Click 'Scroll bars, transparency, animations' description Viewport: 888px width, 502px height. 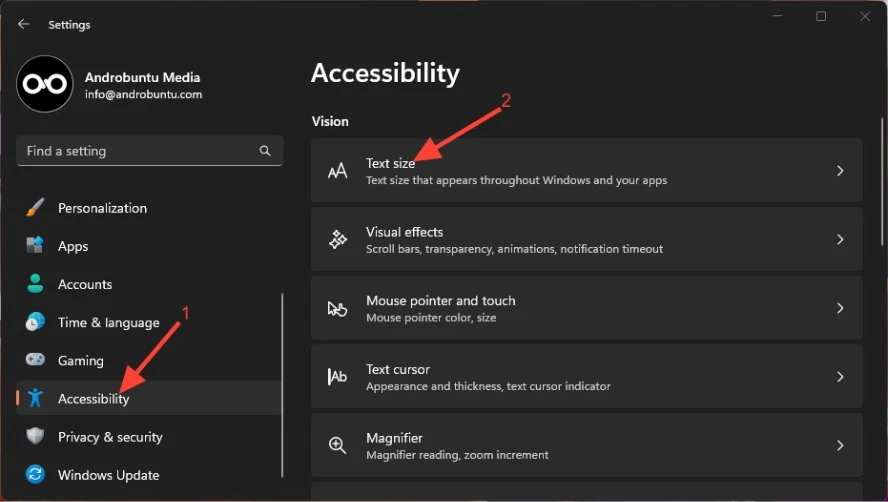click(x=514, y=249)
